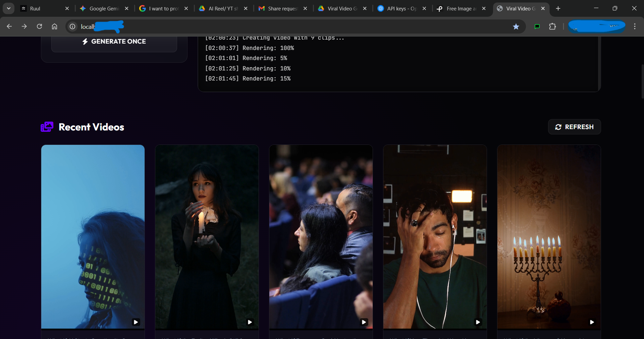Open the tab search dropdown arrow
644x339 pixels.
pos(8,8)
